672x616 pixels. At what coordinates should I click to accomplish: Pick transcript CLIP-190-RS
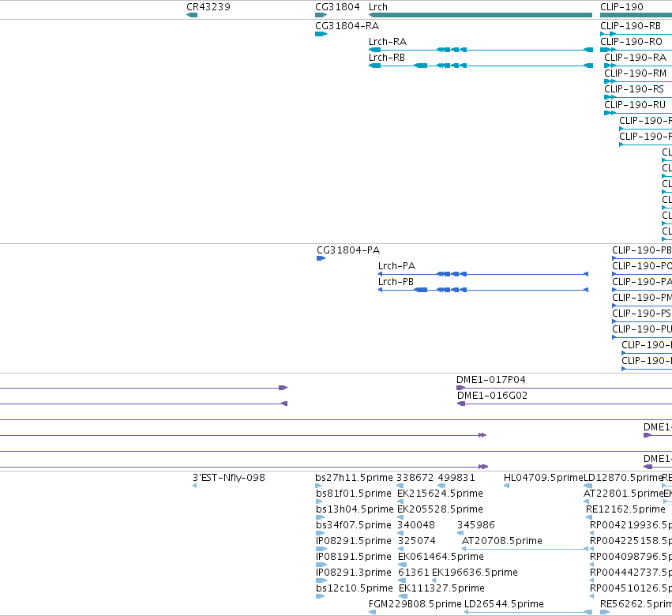634,89
